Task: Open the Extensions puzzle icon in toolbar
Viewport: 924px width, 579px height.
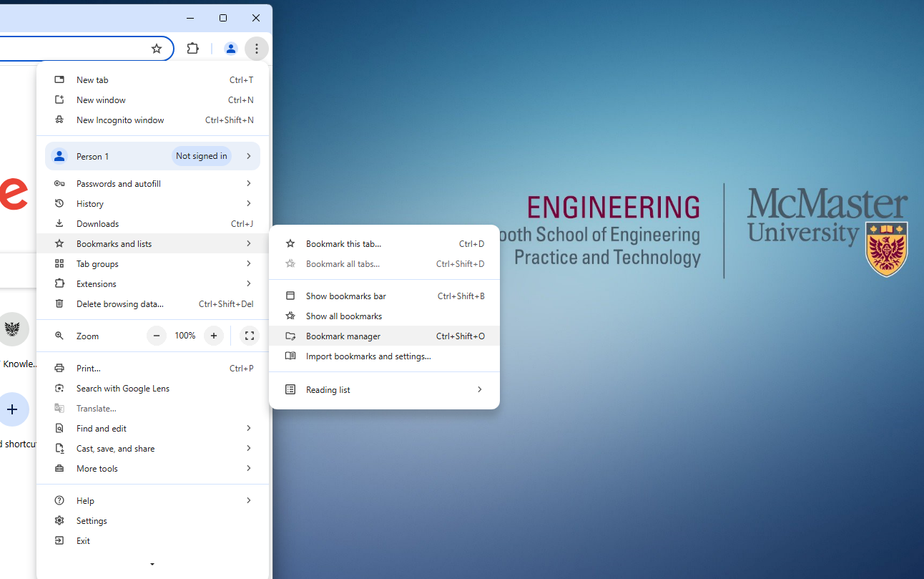Action: (x=192, y=49)
